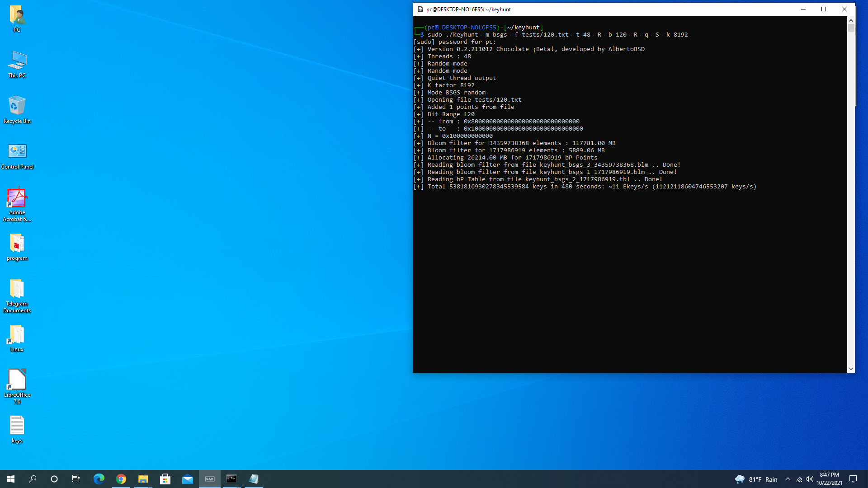The height and width of the screenshot is (488, 868).
Task: Launch Adobe Acrobat desktop shortcut
Action: click(17, 204)
